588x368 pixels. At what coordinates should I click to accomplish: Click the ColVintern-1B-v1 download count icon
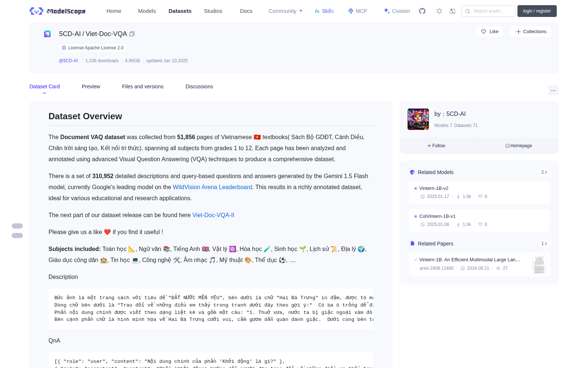[x=458, y=224]
